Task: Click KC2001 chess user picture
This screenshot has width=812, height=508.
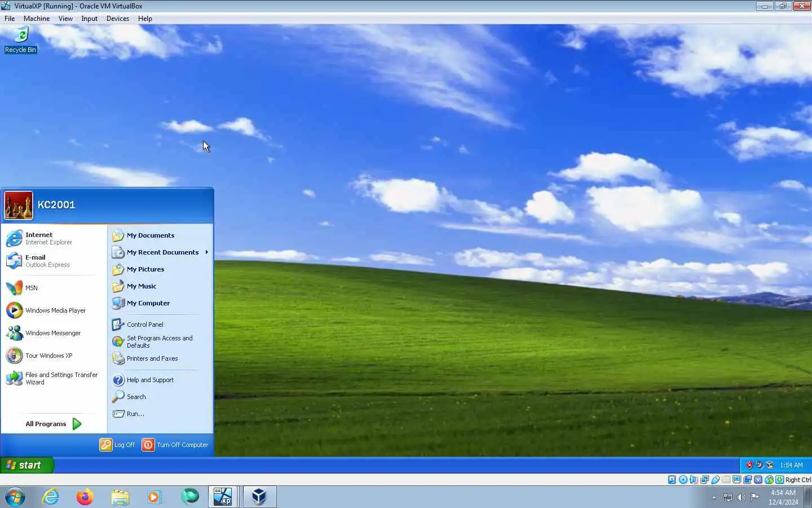Action: (x=19, y=205)
